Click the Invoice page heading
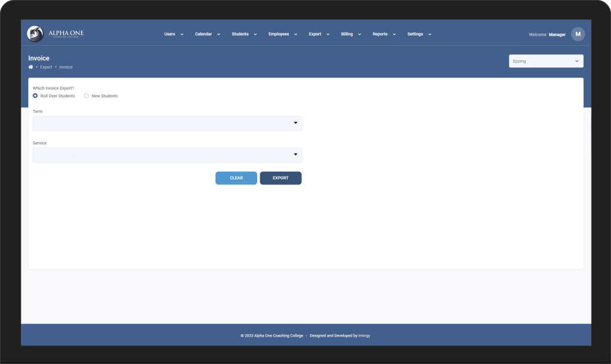 (39, 58)
